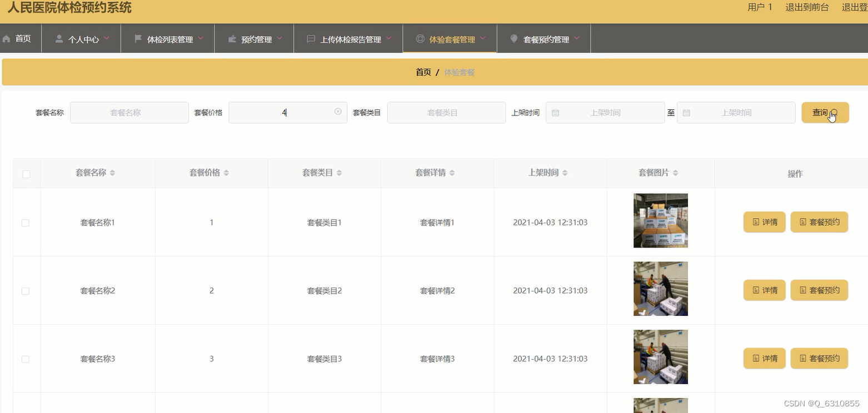Click the 体验套餐 breadcrumb text
Screen dimensions: 868x413
pyautogui.click(x=459, y=72)
